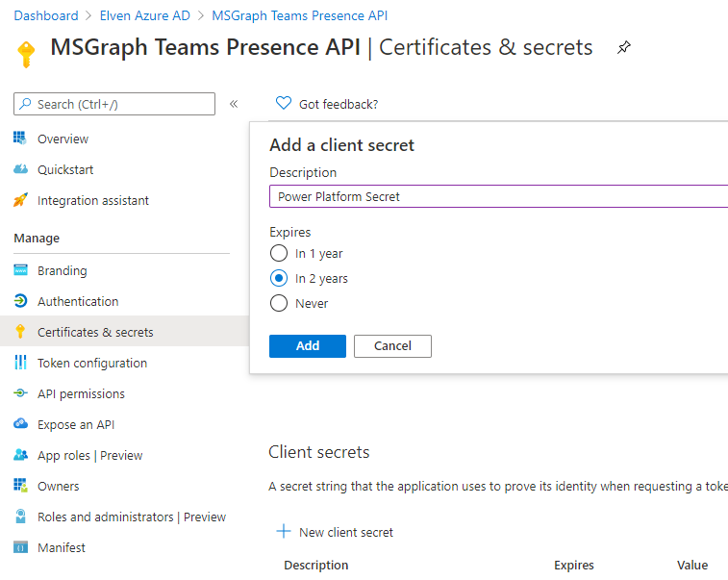Collapse the sidebar with the double chevron

(x=234, y=104)
